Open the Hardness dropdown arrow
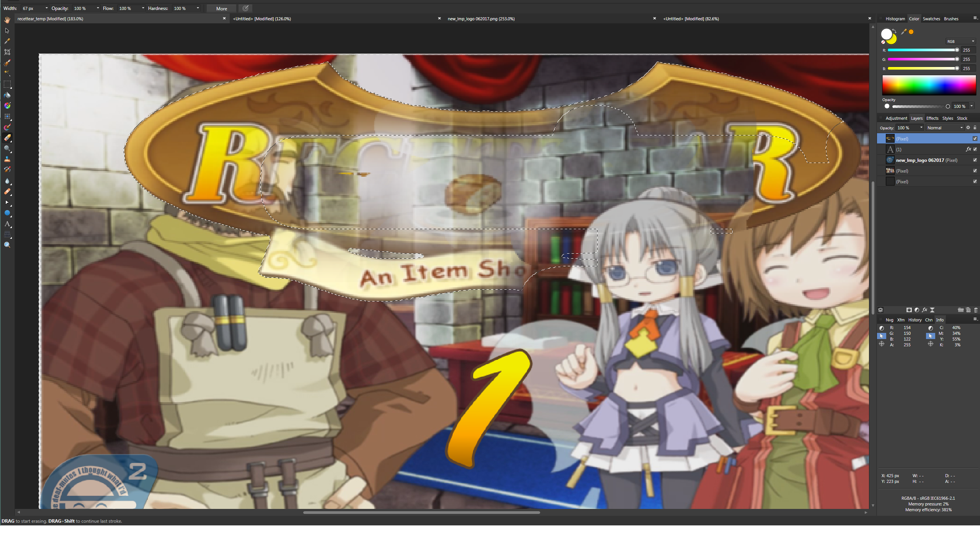 coord(198,8)
